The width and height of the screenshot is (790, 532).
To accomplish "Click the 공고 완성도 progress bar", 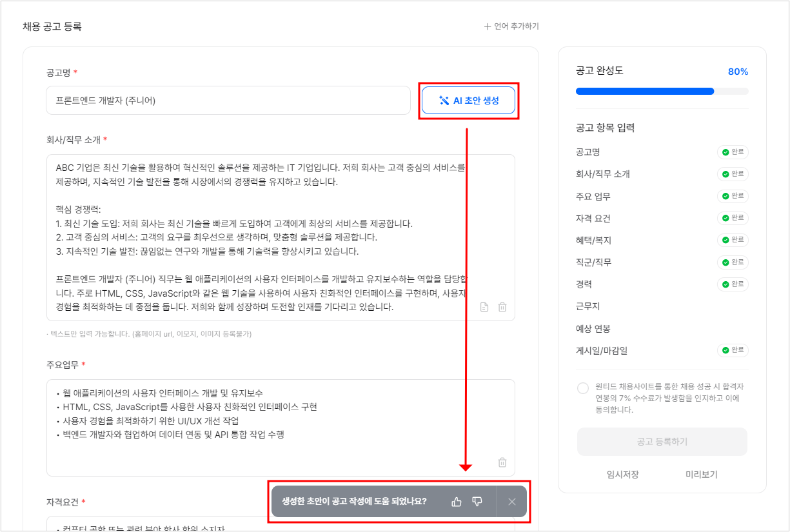I will coord(662,92).
